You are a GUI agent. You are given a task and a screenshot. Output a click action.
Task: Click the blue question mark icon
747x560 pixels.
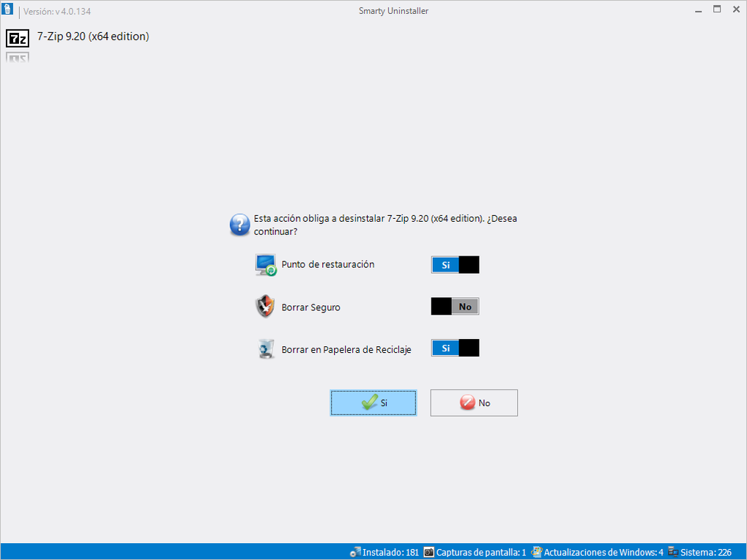tap(239, 225)
